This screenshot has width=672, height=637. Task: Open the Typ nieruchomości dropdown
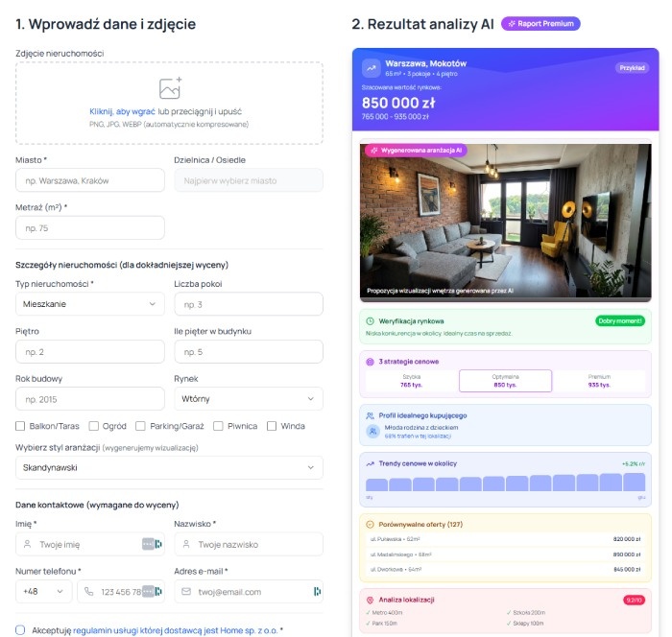tap(90, 304)
